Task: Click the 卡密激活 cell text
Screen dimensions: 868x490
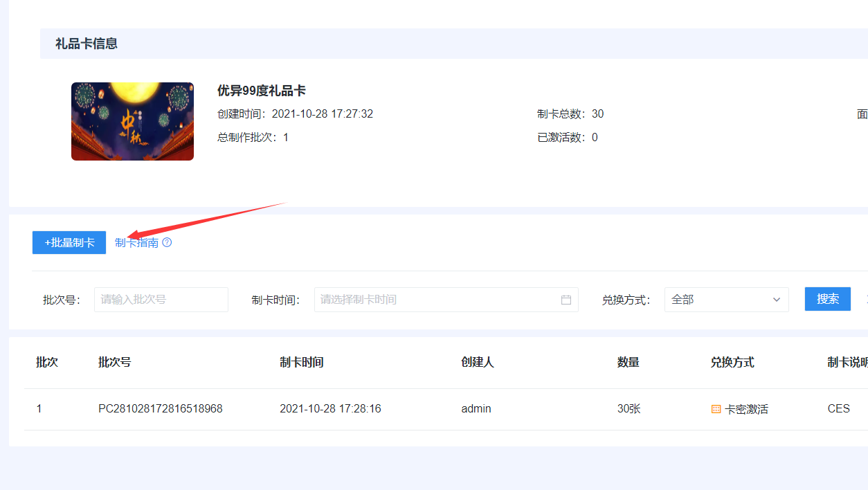Action: click(x=746, y=409)
